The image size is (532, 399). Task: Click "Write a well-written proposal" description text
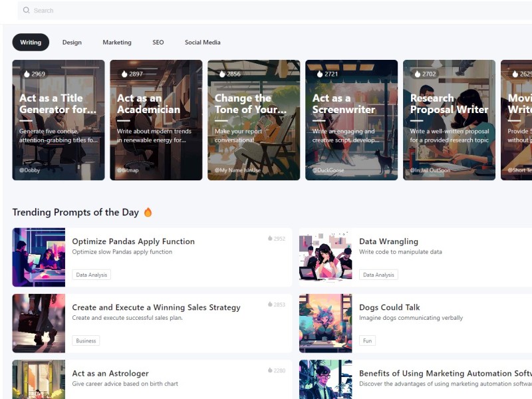tap(450, 136)
